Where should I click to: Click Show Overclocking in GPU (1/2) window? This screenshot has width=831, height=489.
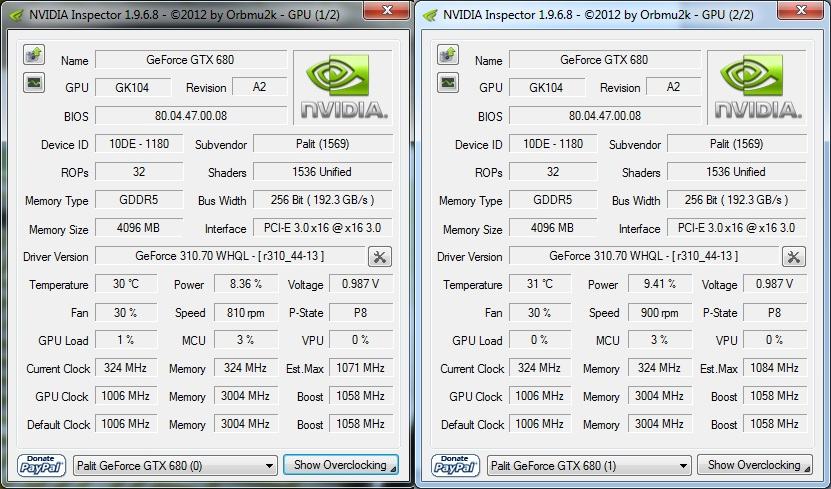point(341,465)
